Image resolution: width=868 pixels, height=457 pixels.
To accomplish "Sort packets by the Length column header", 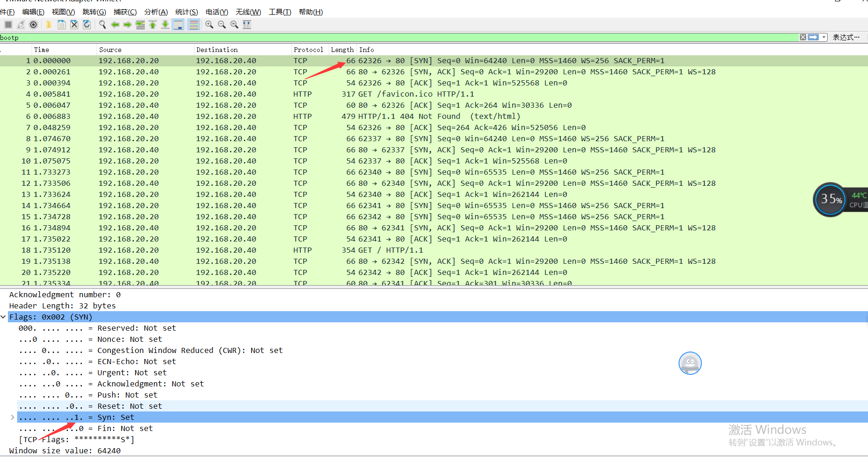I will click(x=342, y=50).
